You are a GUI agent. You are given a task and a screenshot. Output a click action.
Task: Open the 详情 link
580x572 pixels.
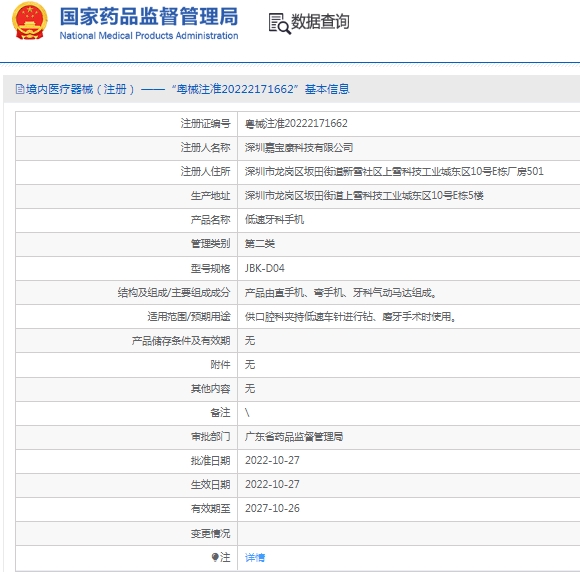click(255, 557)
